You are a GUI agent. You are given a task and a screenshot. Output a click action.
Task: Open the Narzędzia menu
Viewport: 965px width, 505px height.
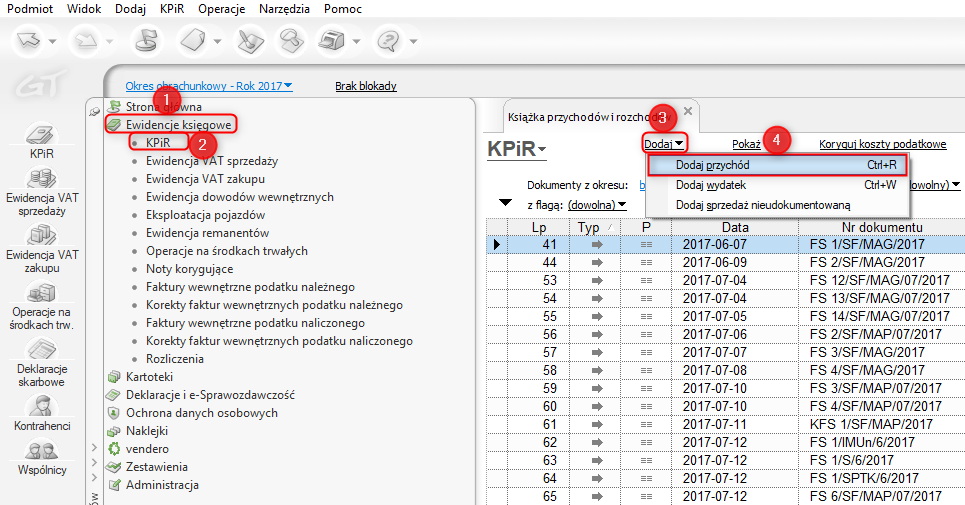point(284,9)
